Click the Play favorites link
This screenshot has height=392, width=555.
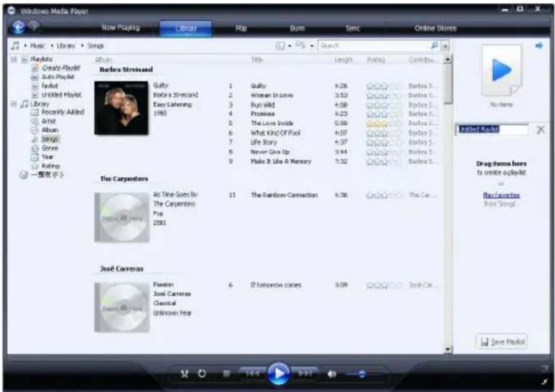point(501,195)
